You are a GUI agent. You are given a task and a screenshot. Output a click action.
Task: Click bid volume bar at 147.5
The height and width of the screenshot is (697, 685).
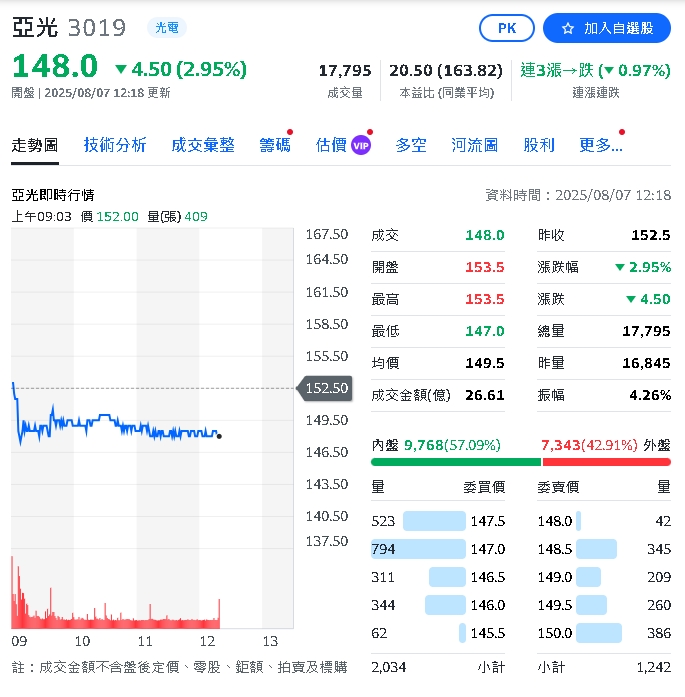(x=434, y=521)
